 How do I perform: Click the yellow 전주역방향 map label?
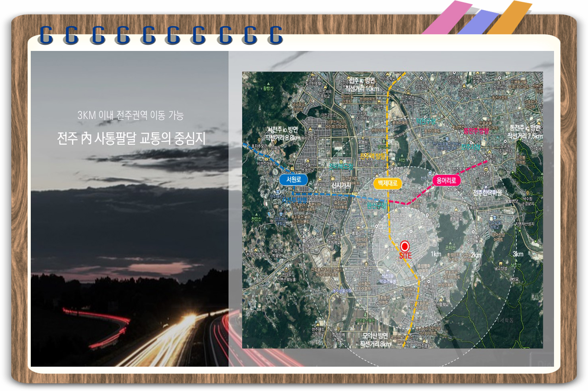tap(372, 156)
